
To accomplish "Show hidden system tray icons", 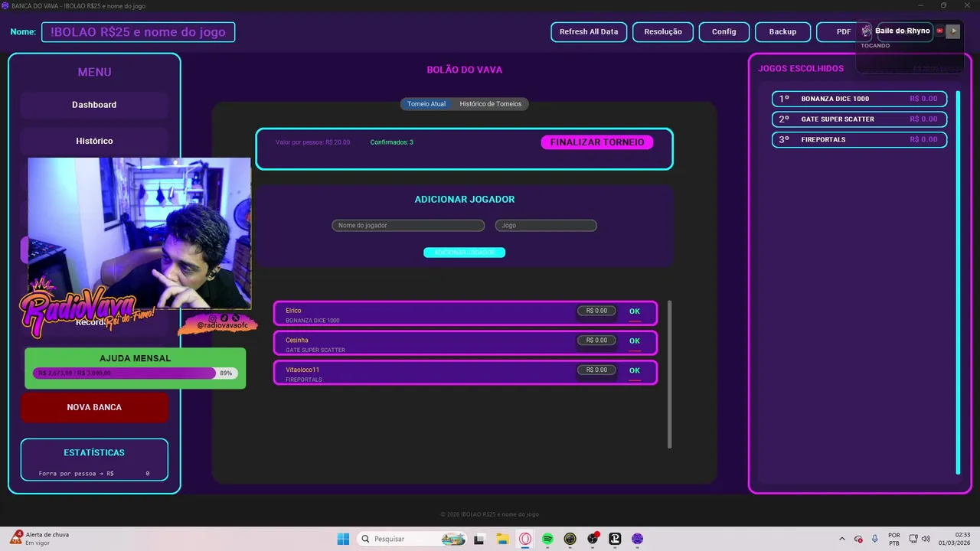I will [842, 539].
